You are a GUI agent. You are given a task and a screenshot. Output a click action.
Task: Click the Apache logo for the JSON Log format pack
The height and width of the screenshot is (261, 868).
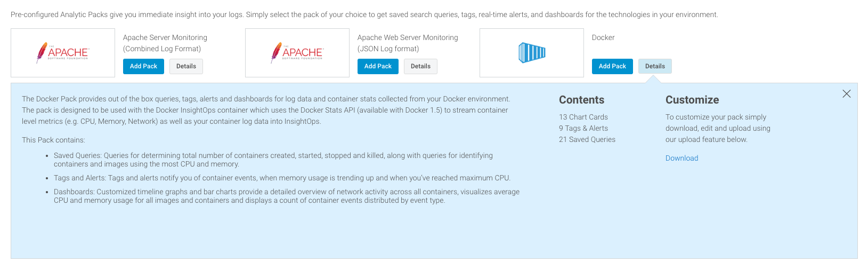(x=297, y=53)
